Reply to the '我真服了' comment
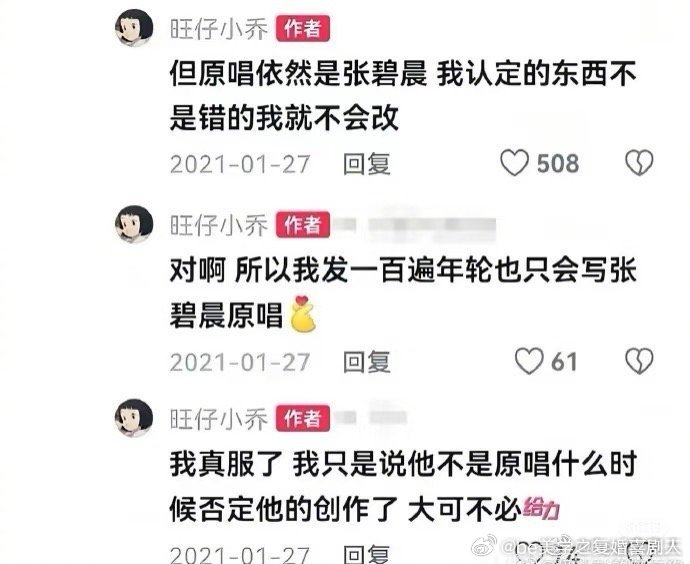Image resolution: width=690 pixels, height=564 pixels. pos(367,554)
